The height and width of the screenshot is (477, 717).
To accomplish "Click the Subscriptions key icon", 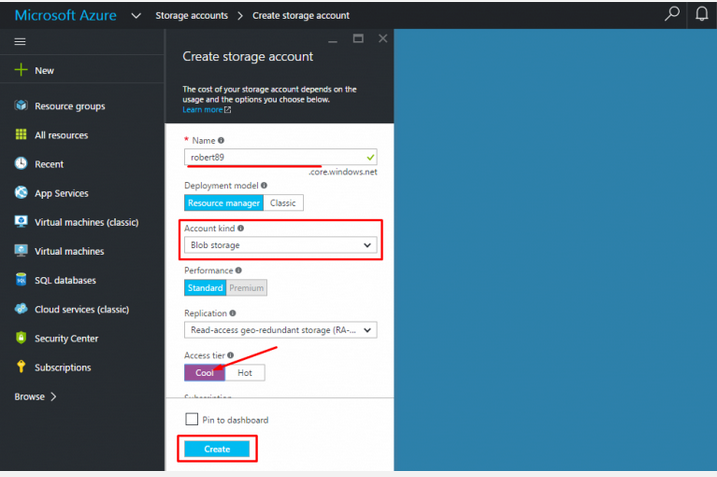I will tap(21, 367).
